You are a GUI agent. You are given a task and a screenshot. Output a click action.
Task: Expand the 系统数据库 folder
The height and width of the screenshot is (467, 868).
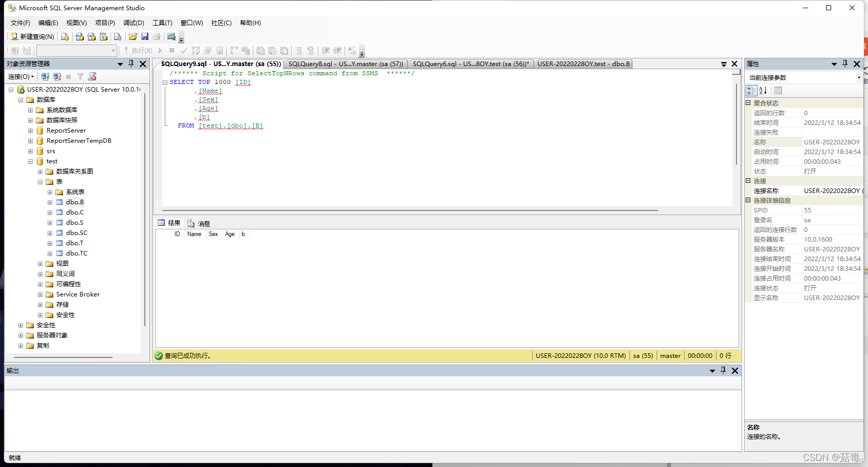(30, 110)
